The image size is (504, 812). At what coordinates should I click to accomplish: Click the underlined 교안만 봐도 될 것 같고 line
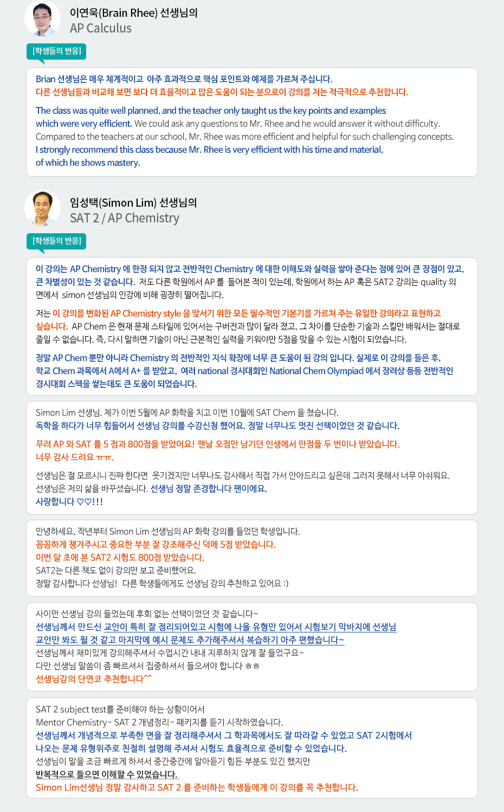190,640
